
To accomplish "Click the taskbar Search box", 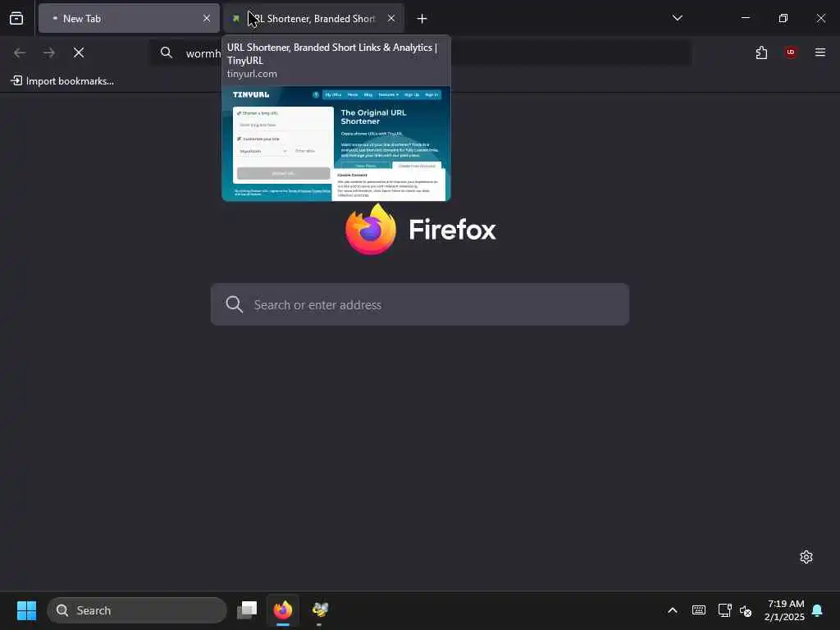I will (137, 610).
